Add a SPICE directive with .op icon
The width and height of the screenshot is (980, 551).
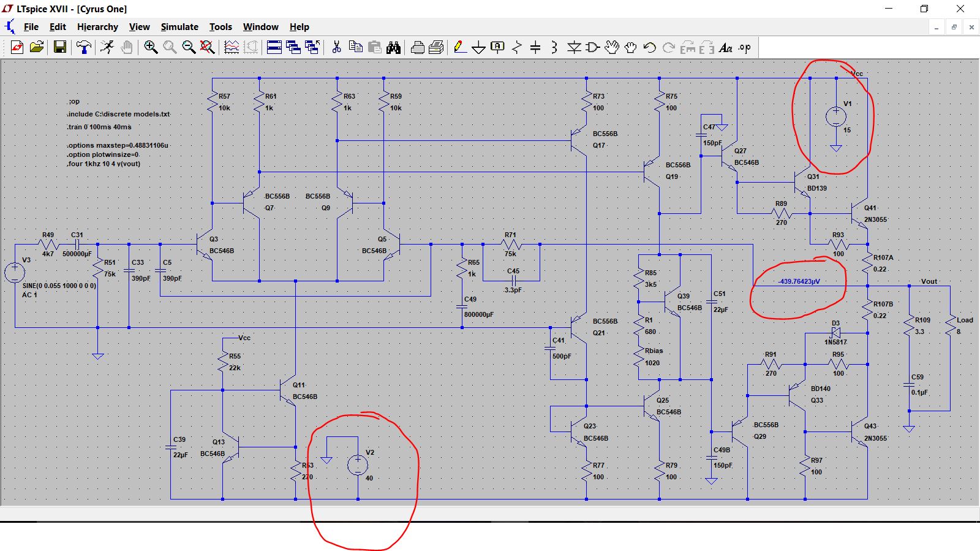745,47
